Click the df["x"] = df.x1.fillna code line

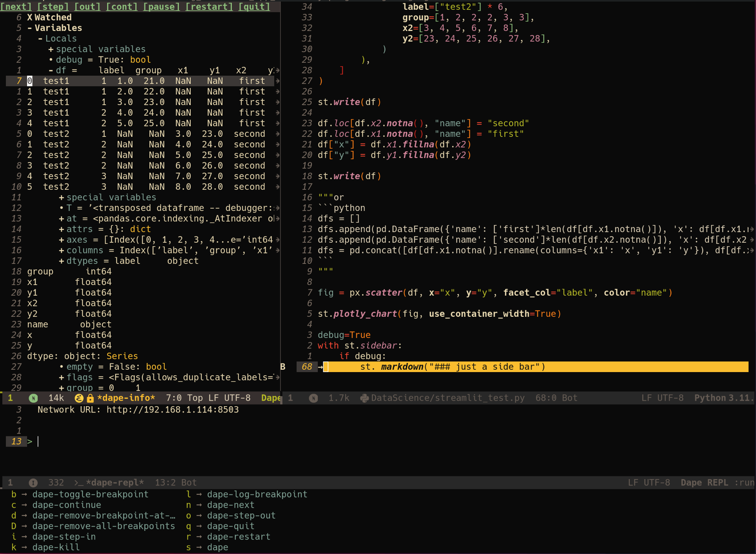[x=394, y=144]
